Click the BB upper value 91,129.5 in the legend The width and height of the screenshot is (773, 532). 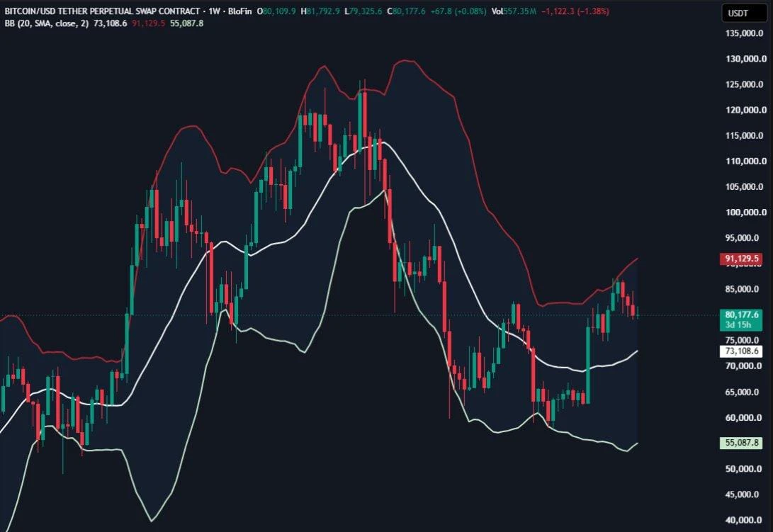148,23
